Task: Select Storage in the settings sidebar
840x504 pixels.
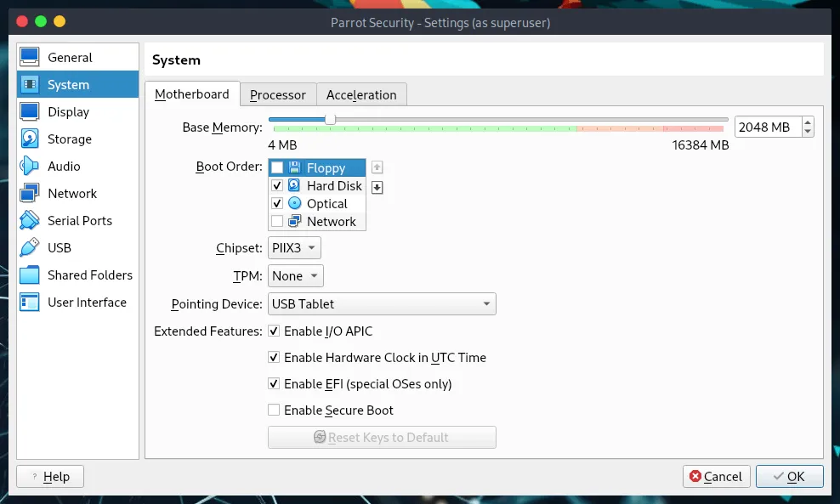Action: pos(77,139)
